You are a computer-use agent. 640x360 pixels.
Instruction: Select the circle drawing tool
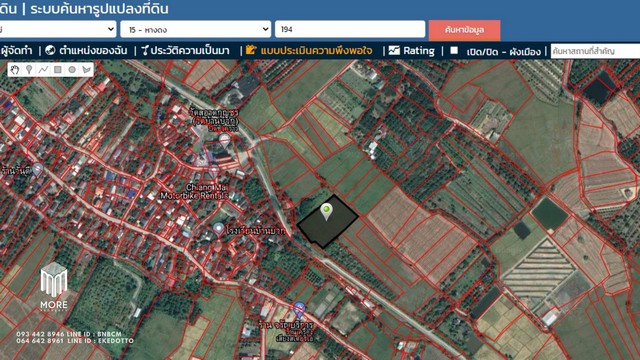coord(72,70)
